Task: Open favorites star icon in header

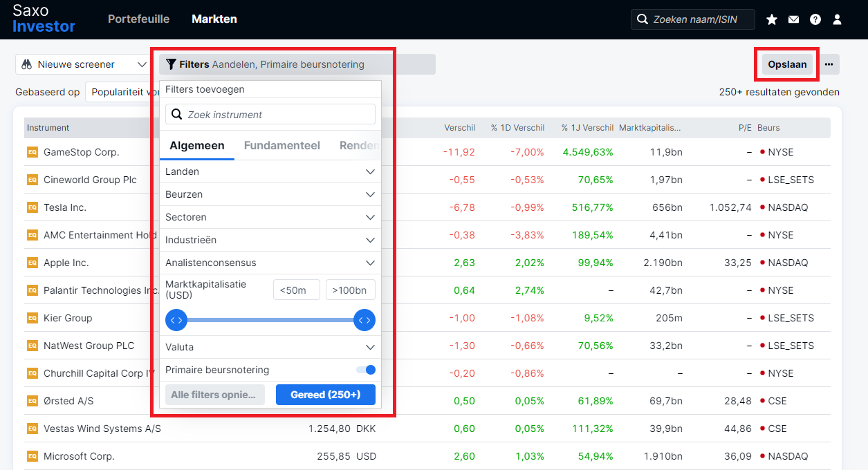Action: click(x=772, y=19)
